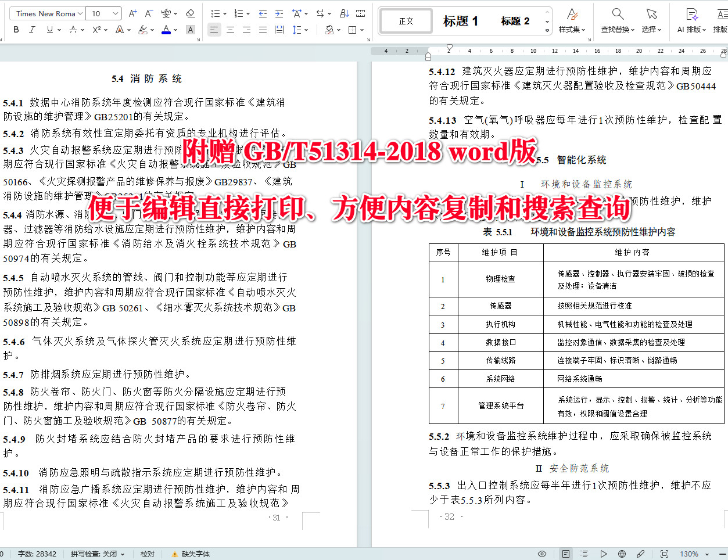Click the text direction swap icon
The width and height of the screenshot is (728, 560).
320,13
